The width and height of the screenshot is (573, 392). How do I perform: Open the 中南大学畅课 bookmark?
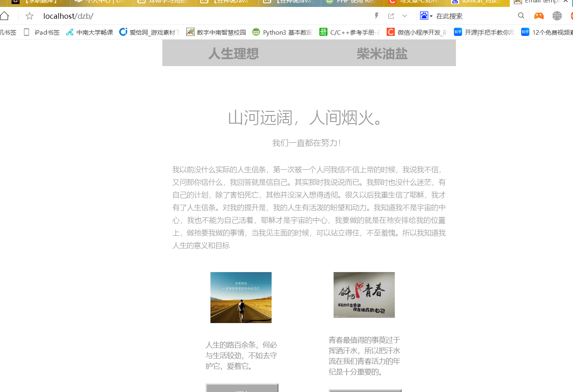(x=89, y=32)
